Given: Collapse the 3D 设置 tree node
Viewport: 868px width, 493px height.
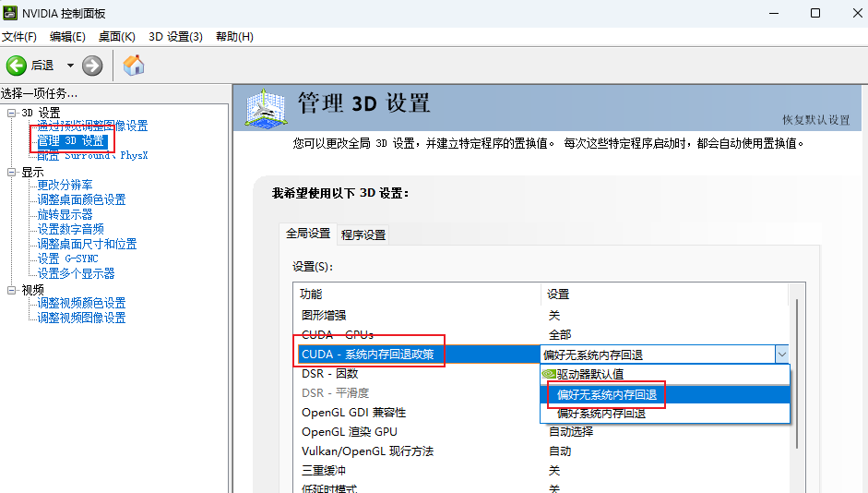Looking at the screenshot, I should pyautogui.click(x=12, y=113).
